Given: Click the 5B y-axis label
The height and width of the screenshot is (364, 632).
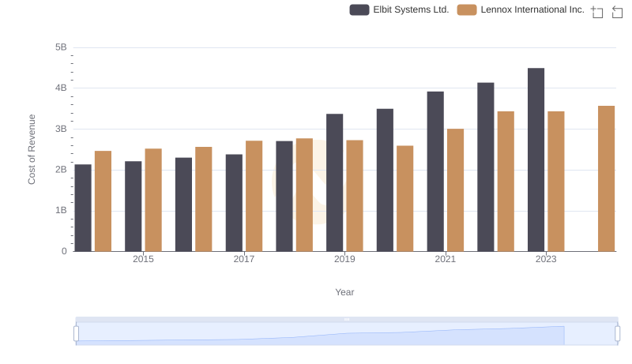Looking at the screenshot, I should (61, 47).
